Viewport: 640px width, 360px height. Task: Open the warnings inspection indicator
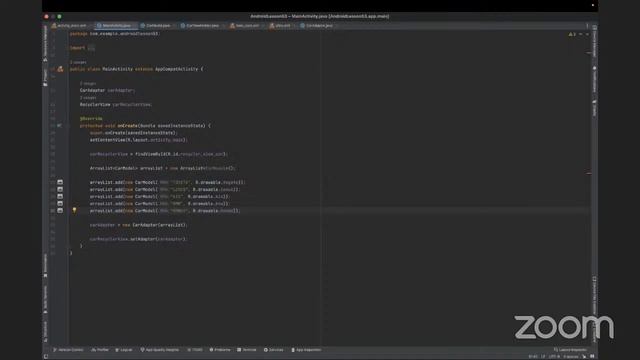[572, 34]
